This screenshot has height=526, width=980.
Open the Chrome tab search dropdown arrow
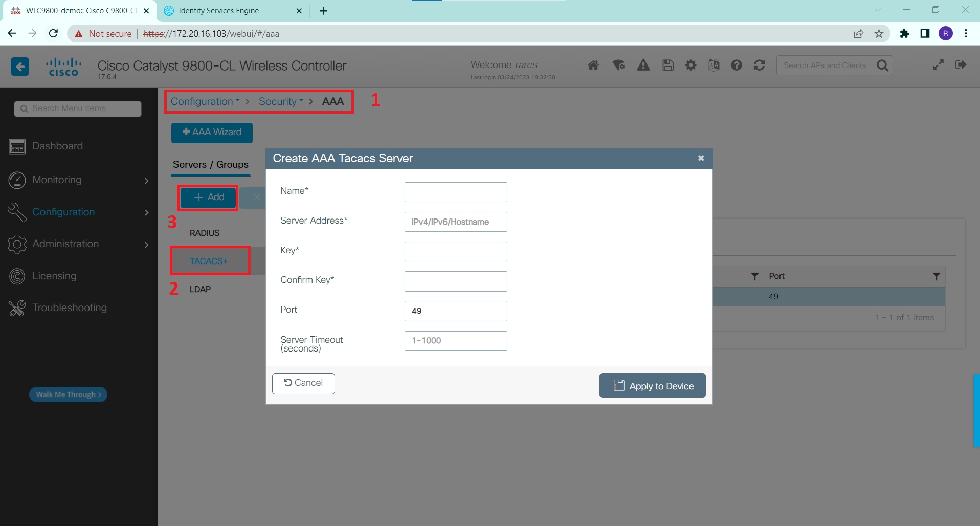(877, 10)
